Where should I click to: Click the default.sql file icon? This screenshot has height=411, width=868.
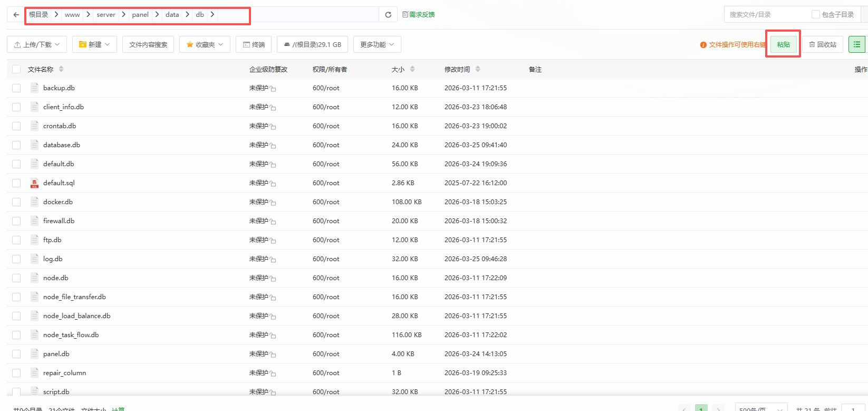[x=34, y=183]
